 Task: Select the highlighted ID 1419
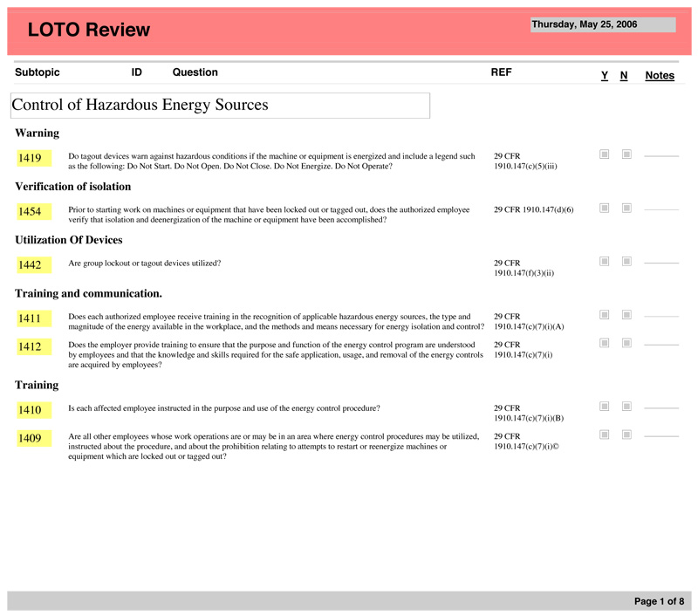pos(34,158)
